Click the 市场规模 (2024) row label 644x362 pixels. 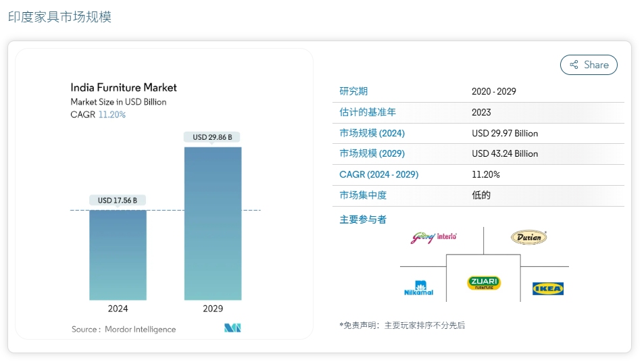[372, 133]
